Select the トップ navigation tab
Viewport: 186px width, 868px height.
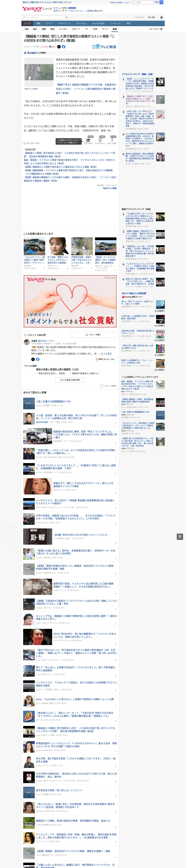[27, 24]
